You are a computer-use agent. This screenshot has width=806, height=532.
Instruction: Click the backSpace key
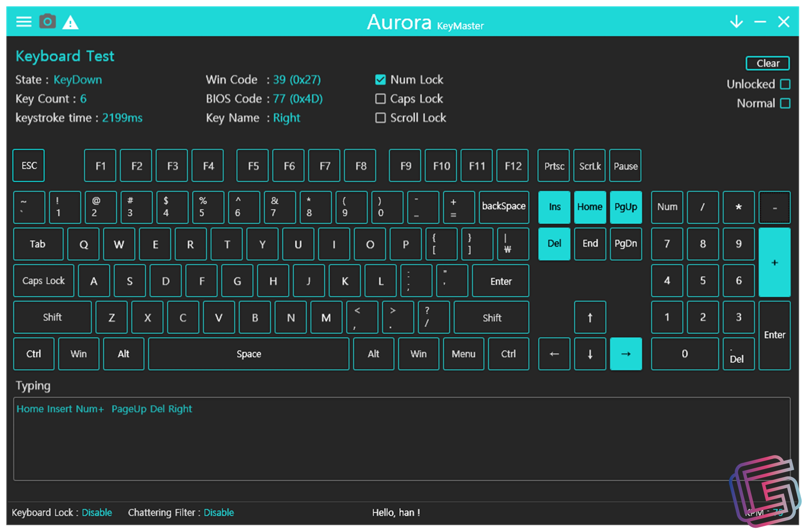(x=504, y=207)
